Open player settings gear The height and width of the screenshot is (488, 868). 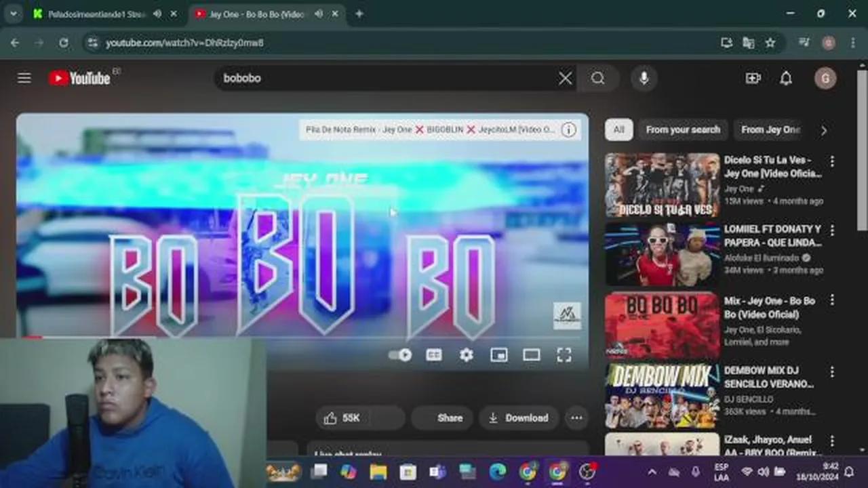click(467, 354)
